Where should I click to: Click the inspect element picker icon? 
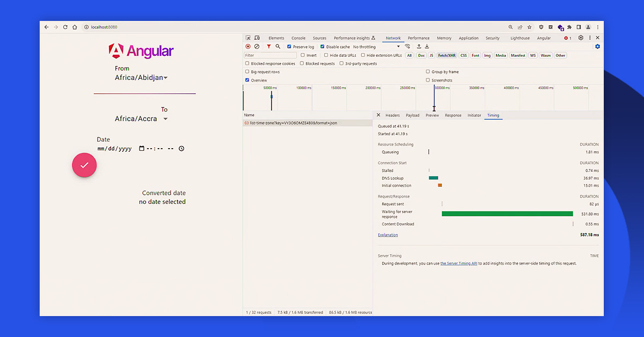coord(248,38)
